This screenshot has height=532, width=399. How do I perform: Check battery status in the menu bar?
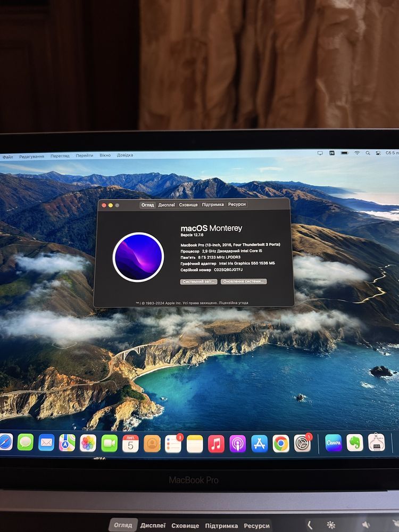[344, 153]
